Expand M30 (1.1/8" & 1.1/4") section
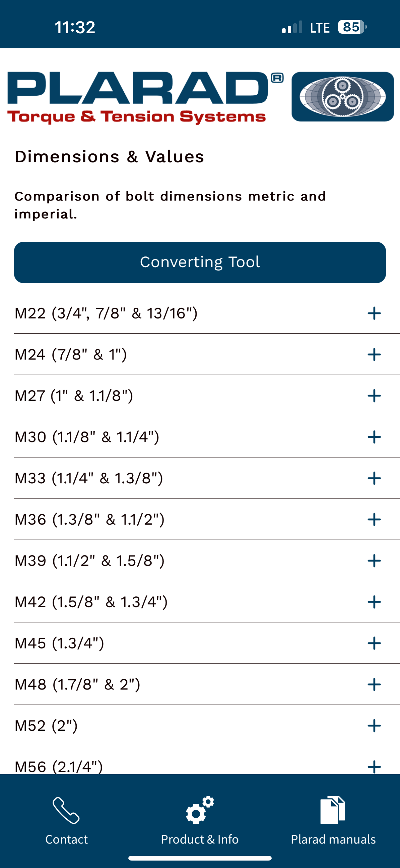The image size is (400, 868). tap(207, 437)
